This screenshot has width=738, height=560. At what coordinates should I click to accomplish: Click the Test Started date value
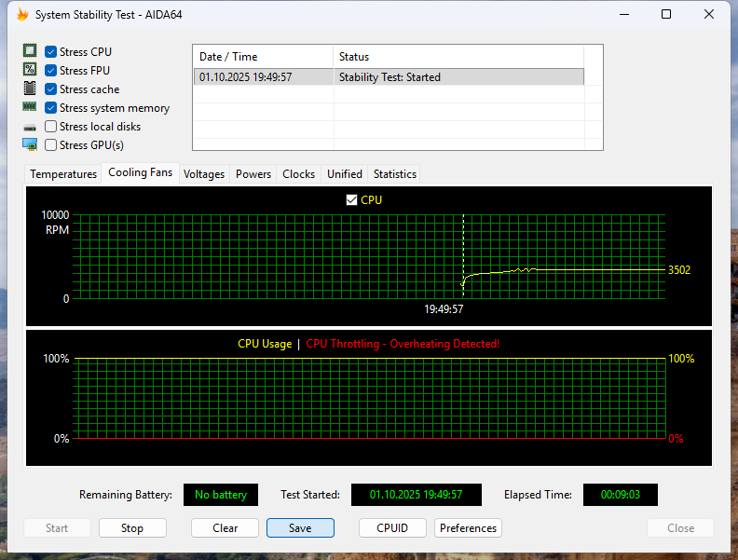coord(417,495)
